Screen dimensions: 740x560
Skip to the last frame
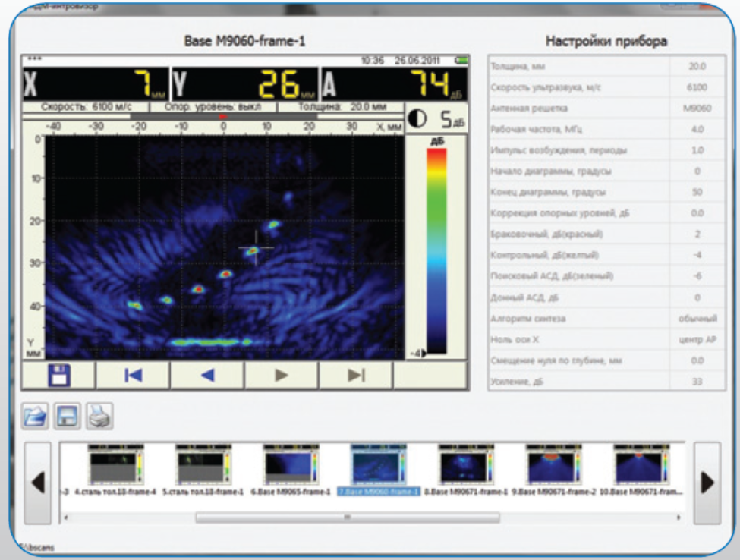pyautogui.click(x=355, y=375)
